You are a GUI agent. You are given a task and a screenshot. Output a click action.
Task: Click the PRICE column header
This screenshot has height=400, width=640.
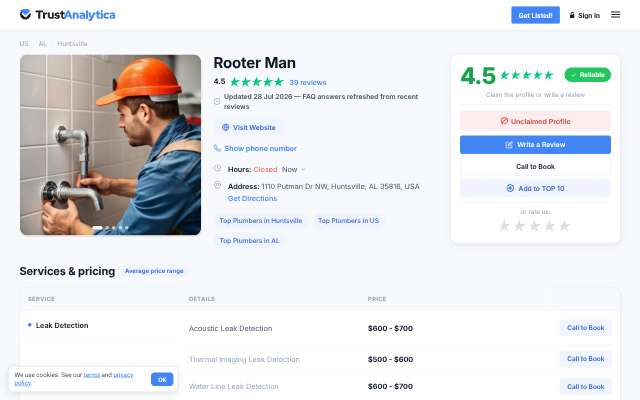click(377, 299)
